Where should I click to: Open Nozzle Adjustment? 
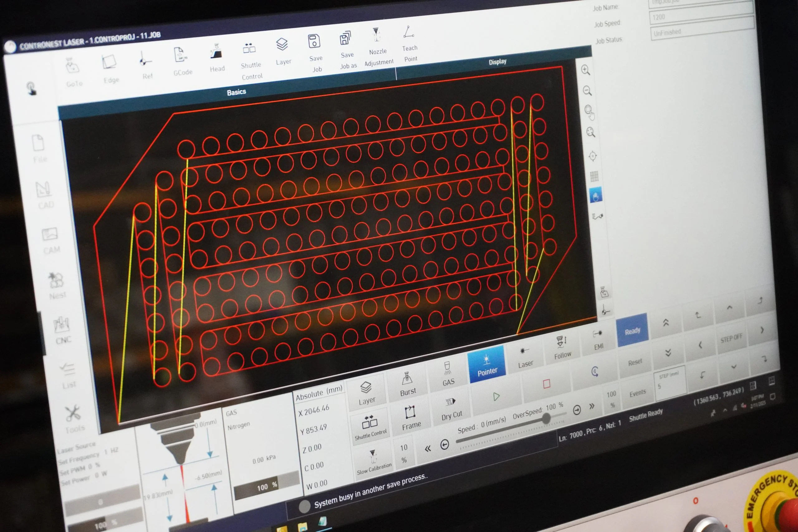tap(377, 47)
